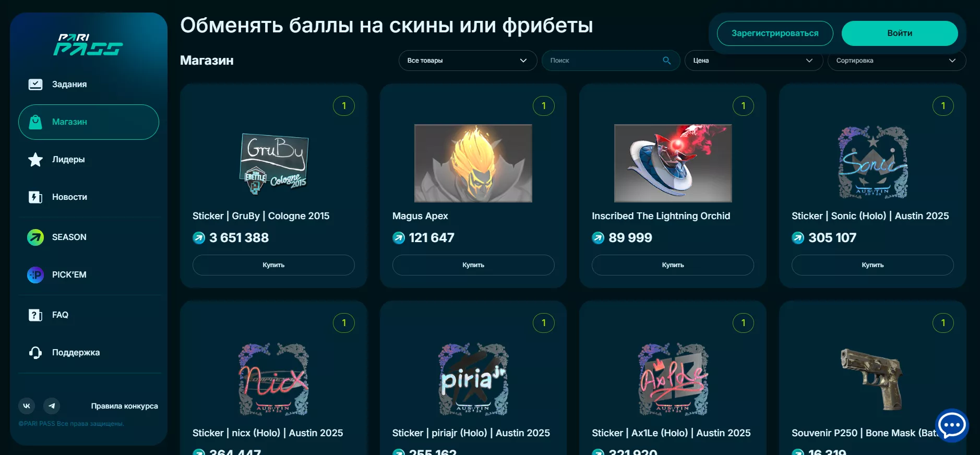Click the Лидеры star icon
The width and height of the screenshot is (980, 455).
pyautogui.click(x=35, y=159)
